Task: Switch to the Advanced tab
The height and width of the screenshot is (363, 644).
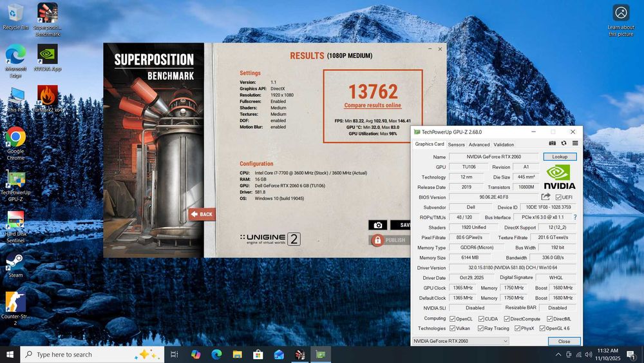Action: 479,144
